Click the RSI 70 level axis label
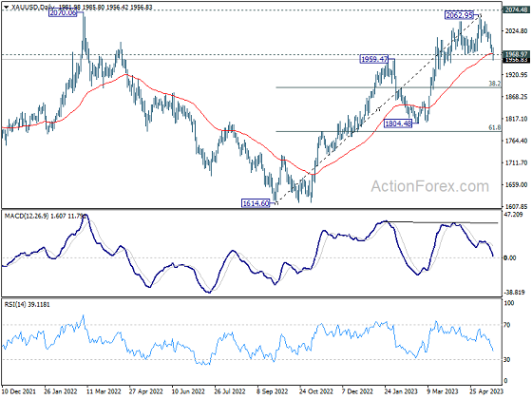Screen dimensions: 532x399 click(507, 325)
